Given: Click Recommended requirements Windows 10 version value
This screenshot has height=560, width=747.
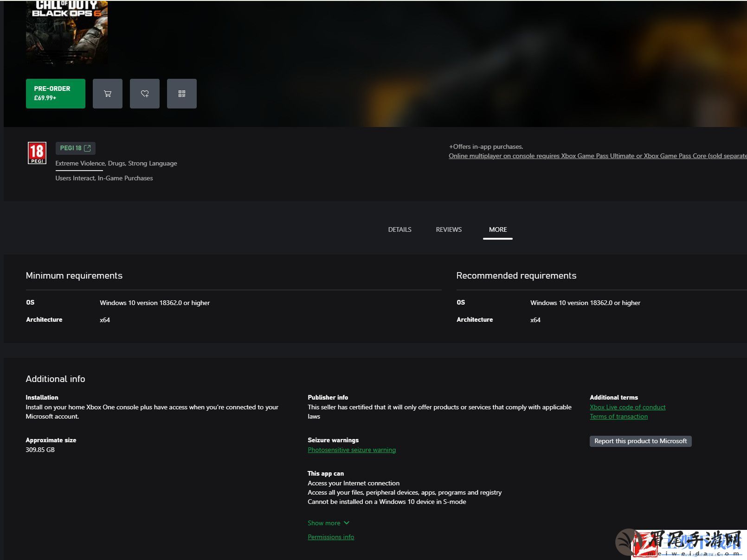Looking at the screenshot, I should click(585, 303).
